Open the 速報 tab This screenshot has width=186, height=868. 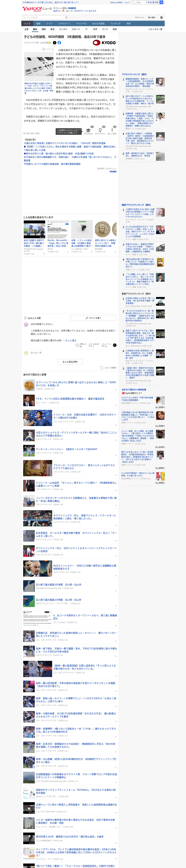[x=38, y=24]
